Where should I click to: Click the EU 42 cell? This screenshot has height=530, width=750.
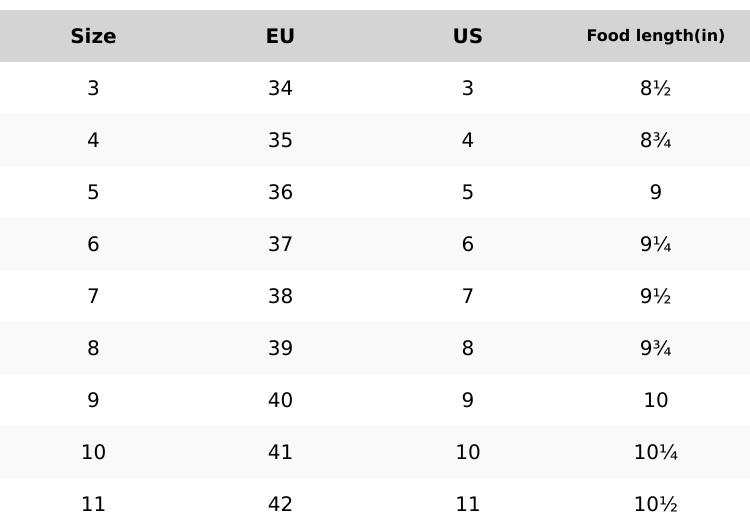click(x=280, y=505)
